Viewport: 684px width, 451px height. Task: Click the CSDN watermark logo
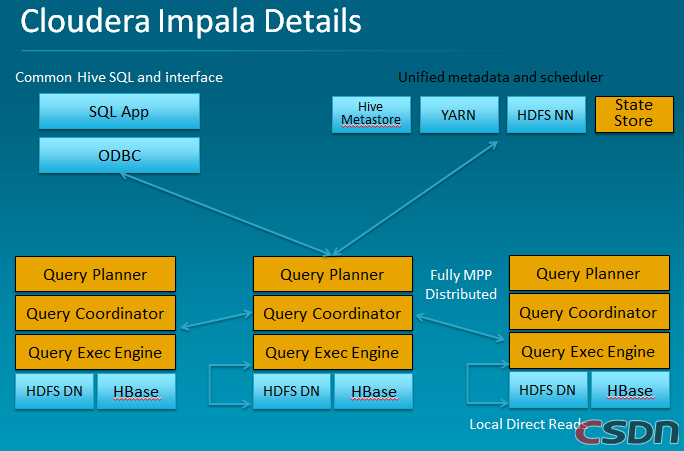628,430
